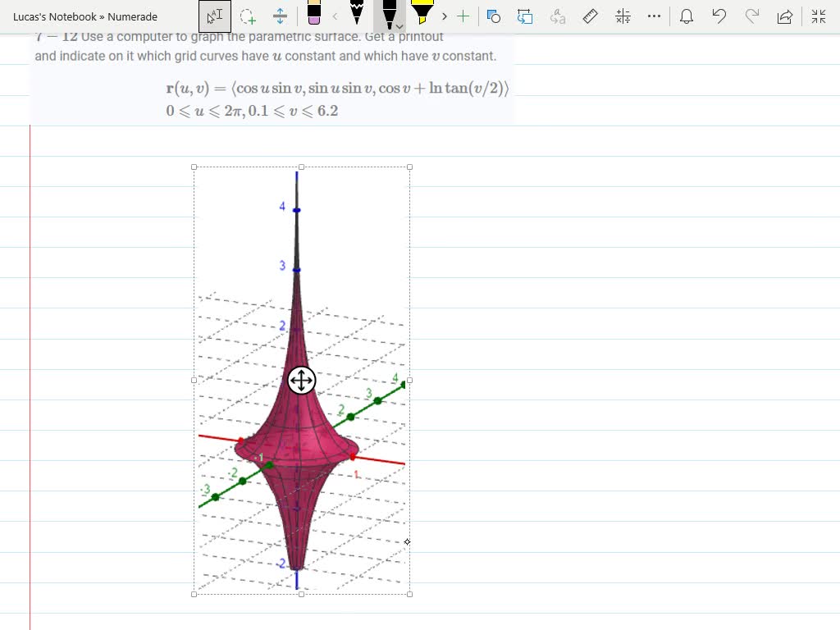Open the Share options icon
Screen dimensions: 840x630
click(785, 16)
